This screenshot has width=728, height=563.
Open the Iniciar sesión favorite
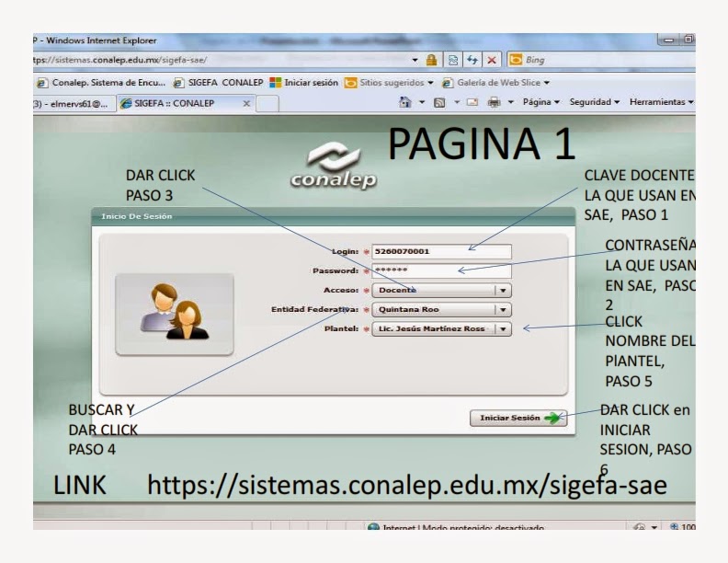click(303, 83)
